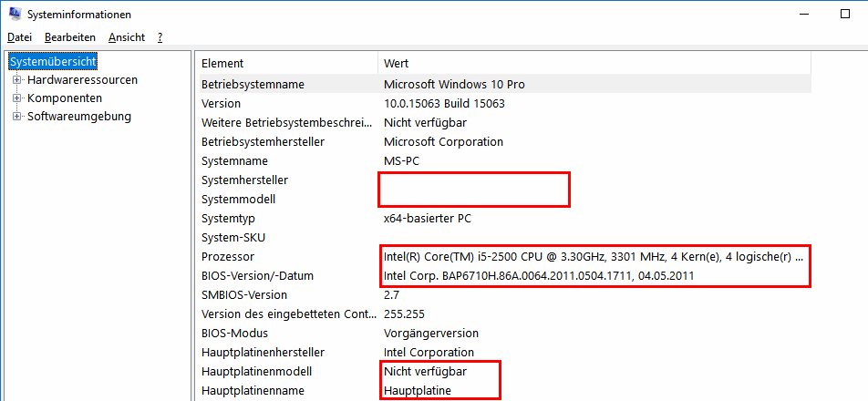This screenshot has width=868, height=401.
Task: Click the Systeminformationen title bar icon
Action: (x=14, y=14)
